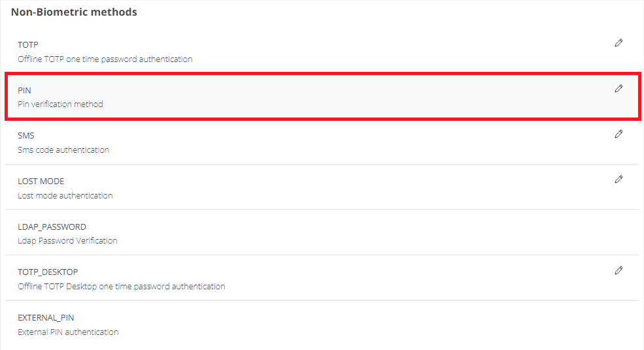Edit the TOTP authentication method

(619, 43)
